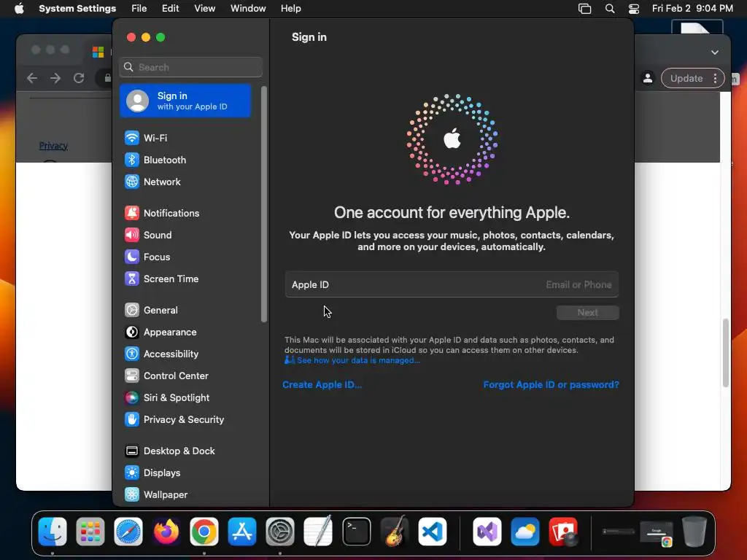The height and width of the screenshot is (560, 747).
Task: Click the sidebar scrollbar
Action: click(264, 205)
